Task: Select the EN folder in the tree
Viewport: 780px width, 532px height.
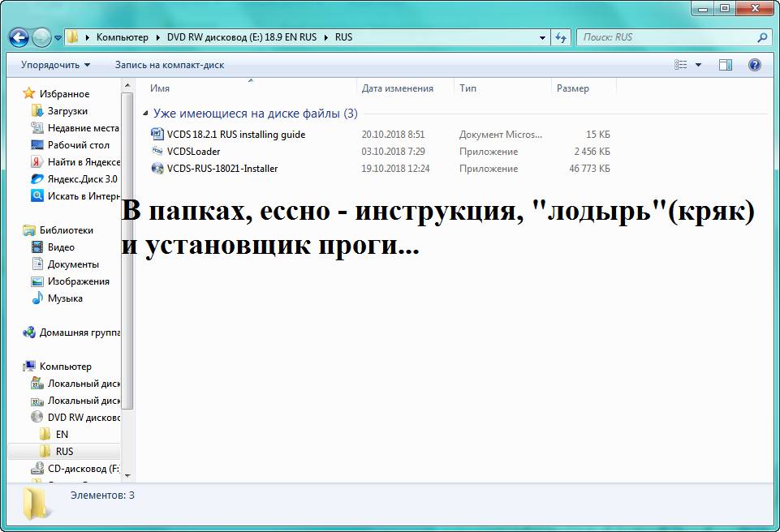Action: tap(62, 435)
